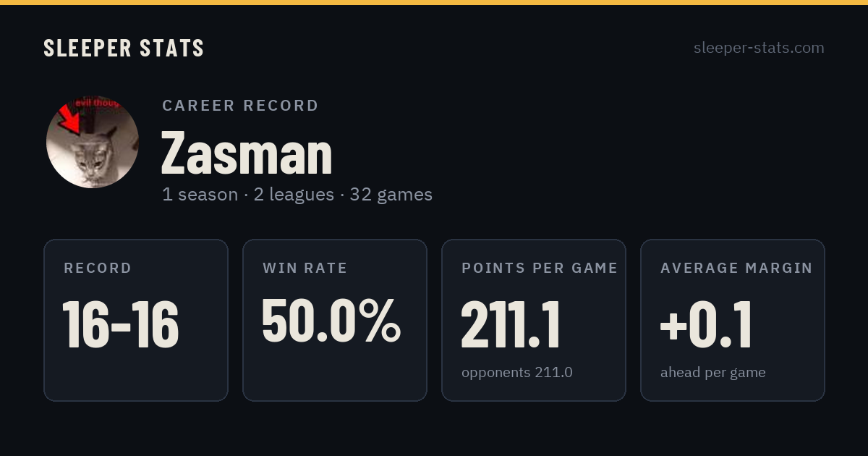Screen dimensions: 868x456
Task: Open the Average Margin card
Action: [733, 320]
